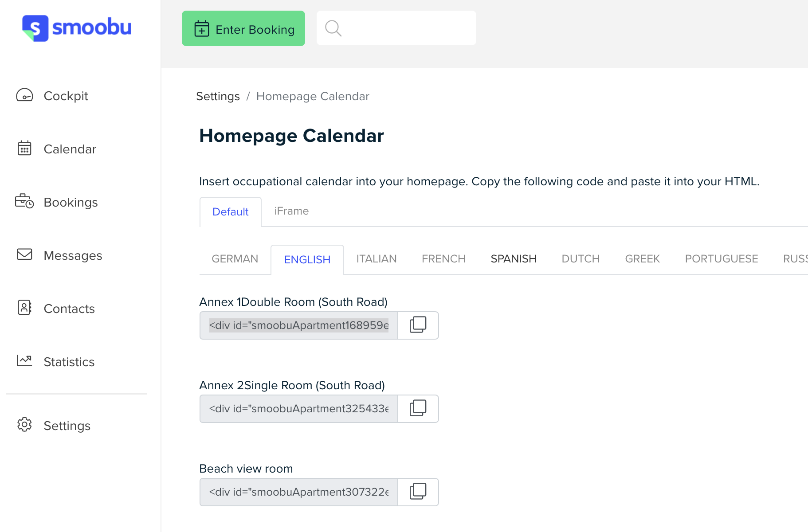Click the Smoobu logo
808x532 pixels.
[77, 28]
